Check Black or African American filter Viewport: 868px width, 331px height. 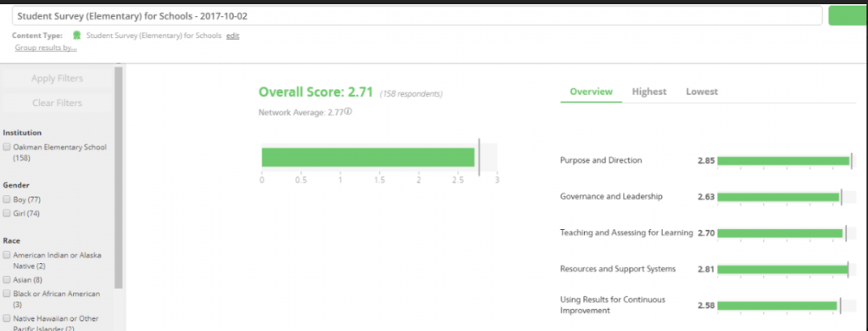coord(7,294)
